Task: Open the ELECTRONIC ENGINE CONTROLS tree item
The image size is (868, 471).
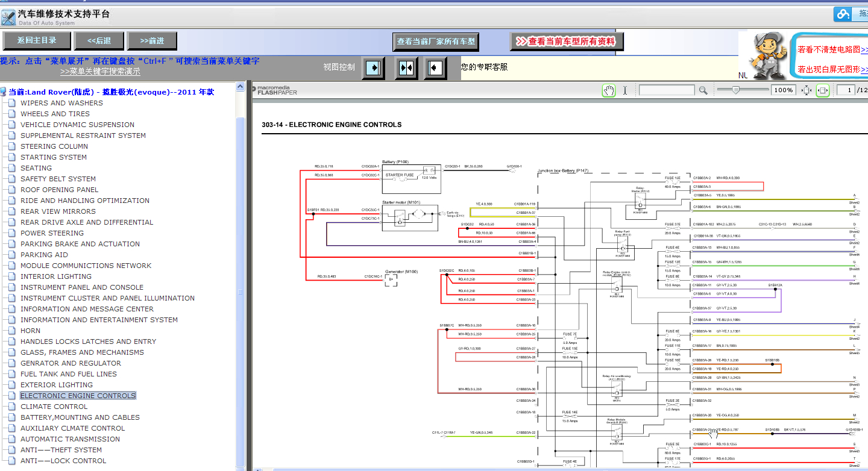Action: click(78, 396)
